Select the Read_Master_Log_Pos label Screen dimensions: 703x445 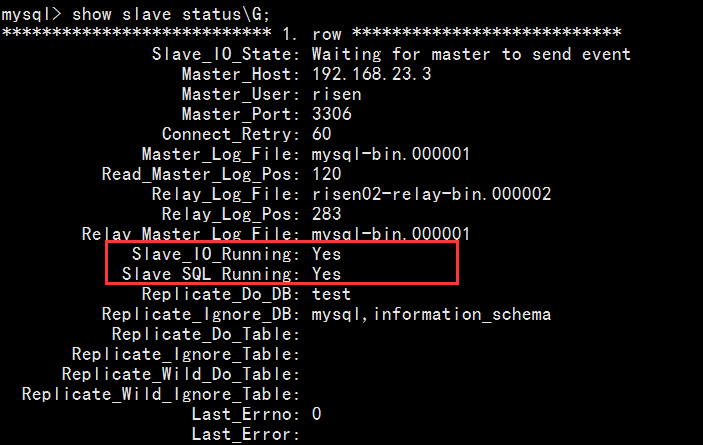click(x=200, y=174)
